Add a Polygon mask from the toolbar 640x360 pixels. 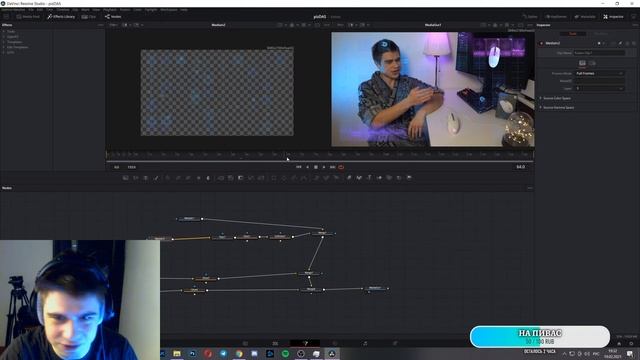pos(294,178)
